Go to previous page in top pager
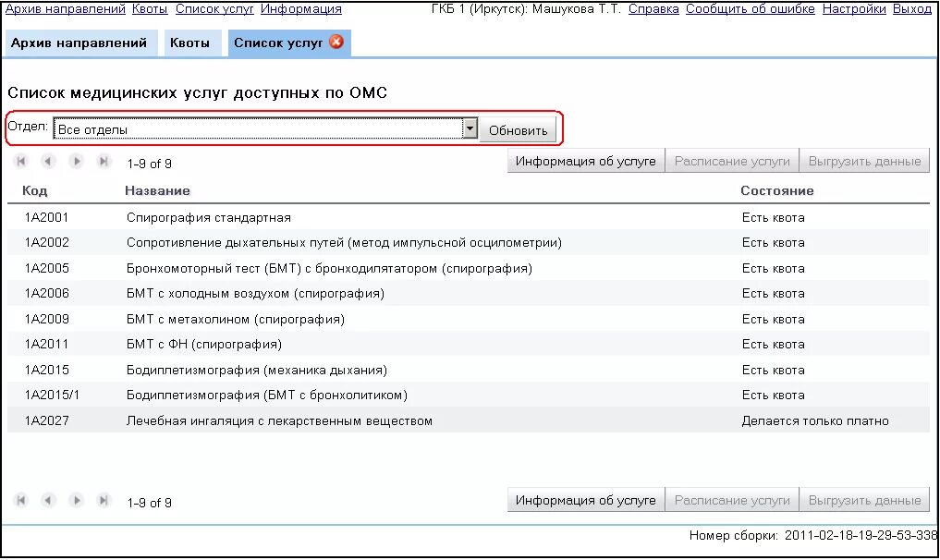 pos(49,162)
